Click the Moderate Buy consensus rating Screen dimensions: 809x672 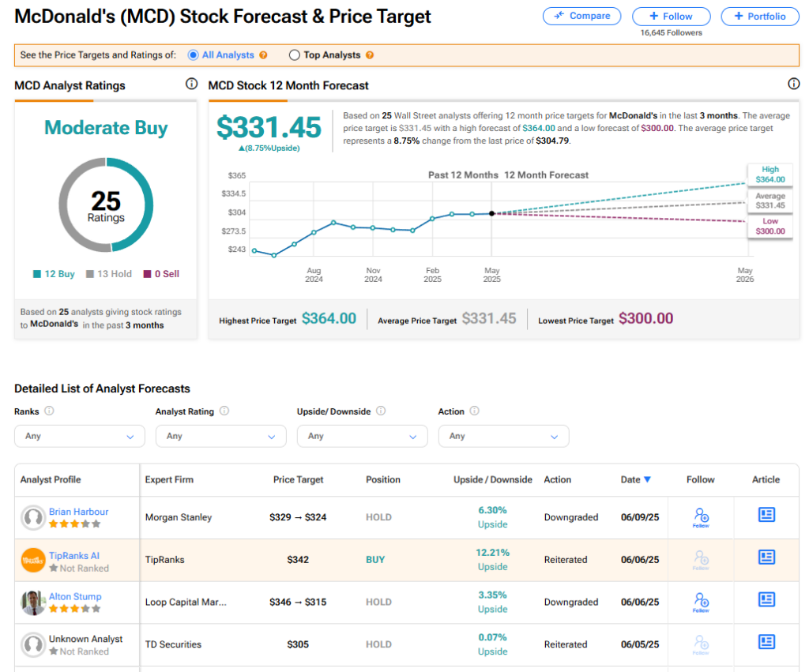(x=106, y=127)
